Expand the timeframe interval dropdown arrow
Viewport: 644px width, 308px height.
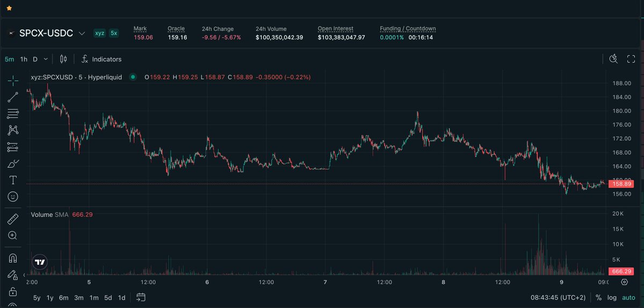(46, 59)
